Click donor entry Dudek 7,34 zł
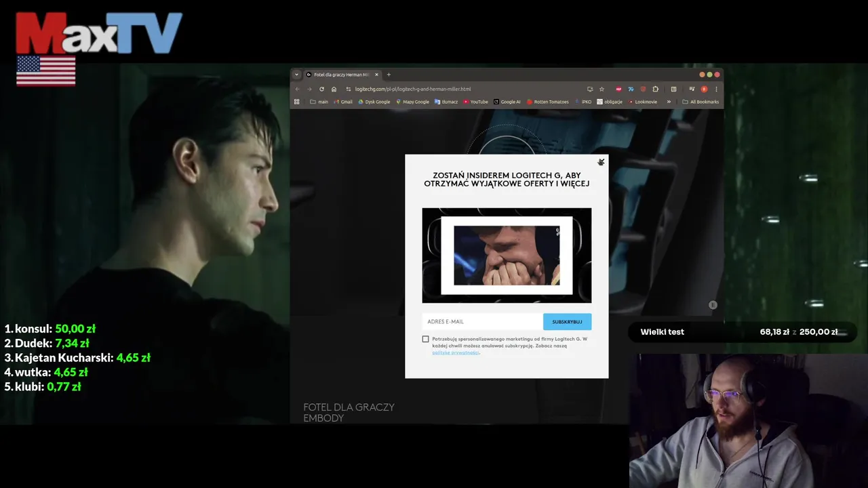 click(47, 344)
